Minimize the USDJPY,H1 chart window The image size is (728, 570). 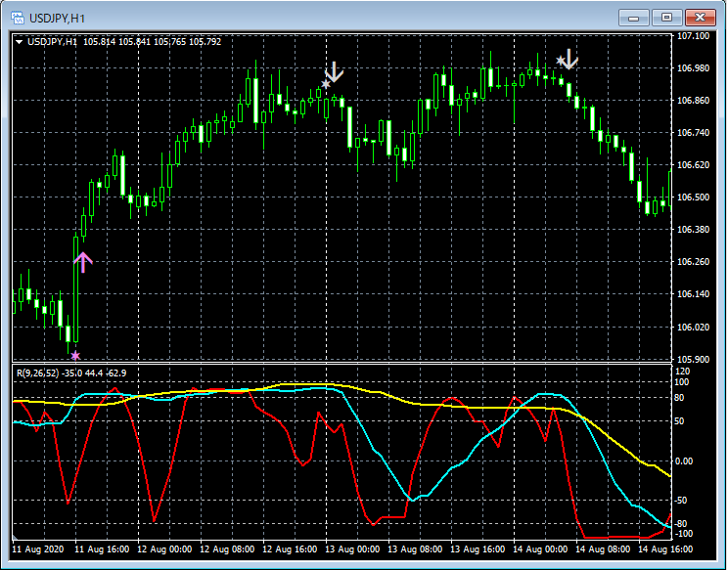635,17
